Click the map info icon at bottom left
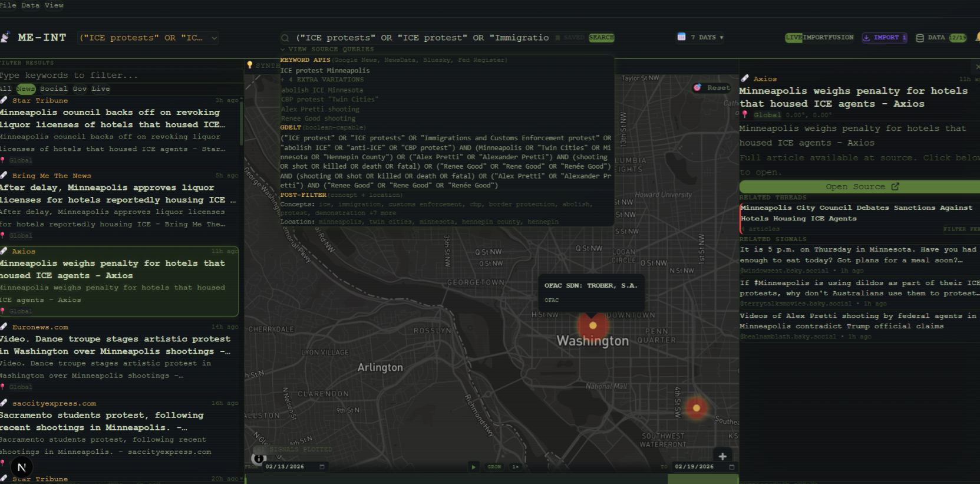Image resolution: width=980 pixels, height=484 pixels. 259,458
